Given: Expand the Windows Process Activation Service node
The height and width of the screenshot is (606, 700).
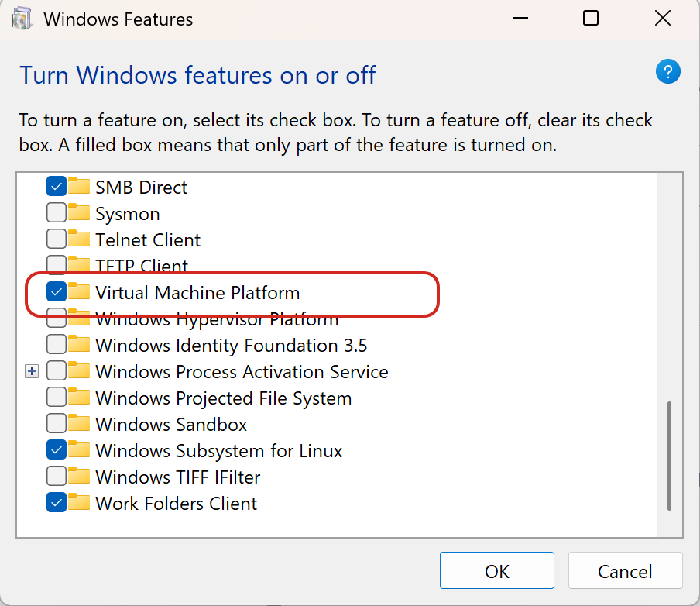Looking at the screenshot, I should 31,372.
